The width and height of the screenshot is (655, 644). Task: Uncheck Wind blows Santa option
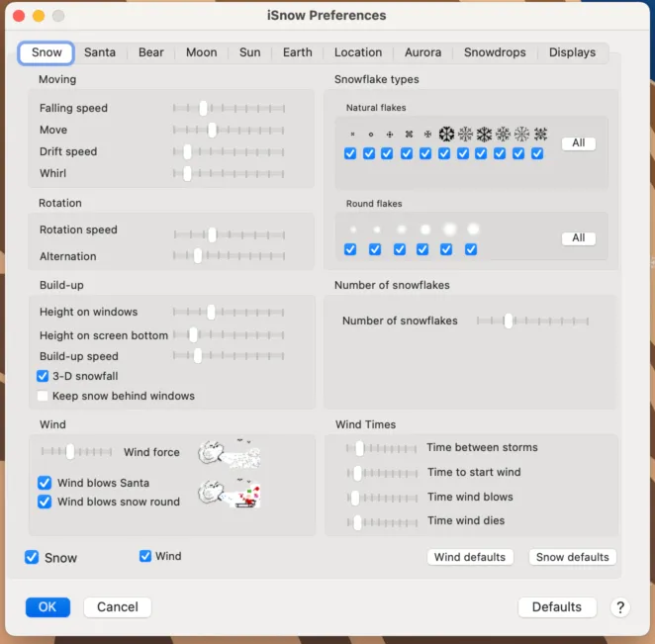[45, 483]
